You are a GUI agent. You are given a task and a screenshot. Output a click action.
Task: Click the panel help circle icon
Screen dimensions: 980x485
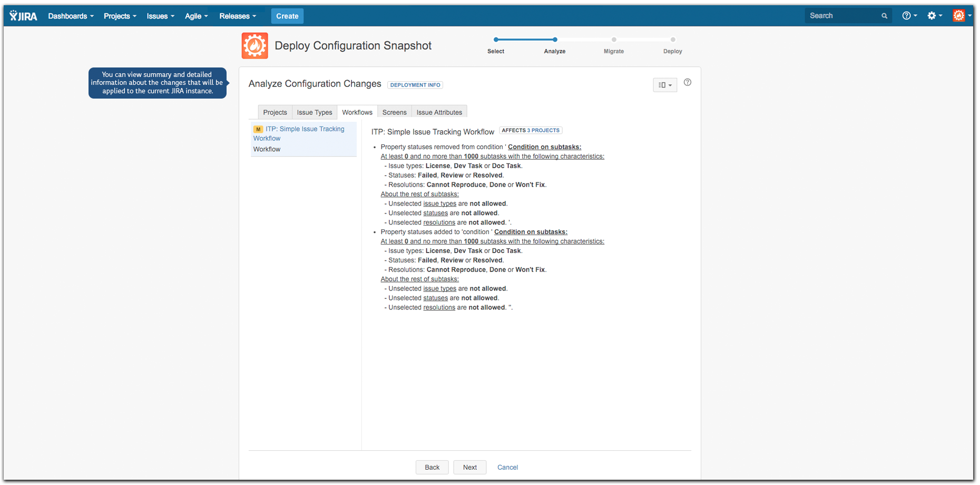[688, 82]
